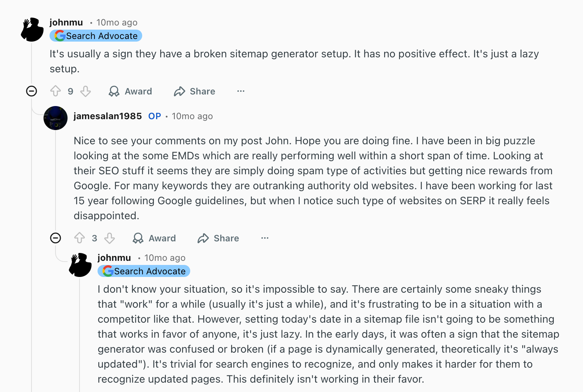583x392 pixels.
Task: Open more options for johnmu's top comment
Action: (241, 91)
